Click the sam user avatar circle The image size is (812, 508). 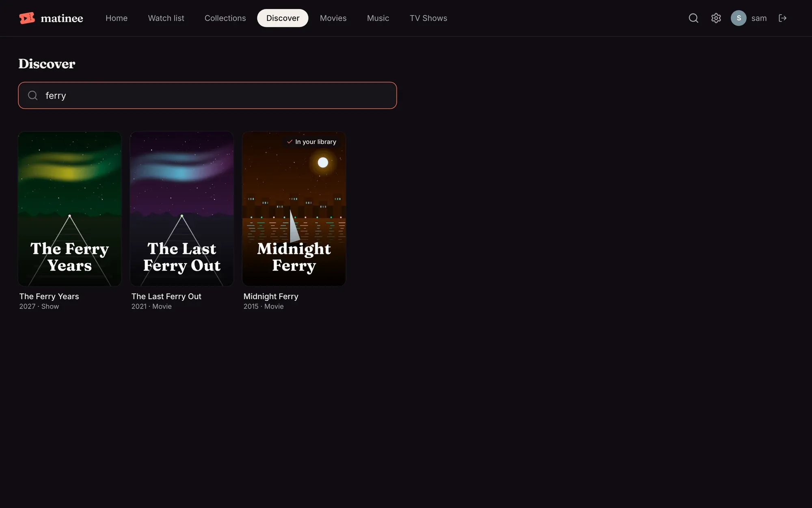point(739,18)
